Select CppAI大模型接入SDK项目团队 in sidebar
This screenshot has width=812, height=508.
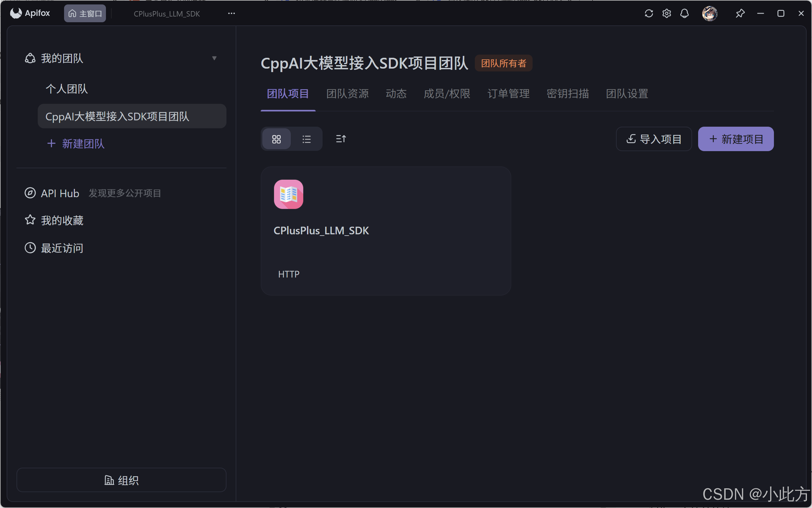tap(132, 116)
